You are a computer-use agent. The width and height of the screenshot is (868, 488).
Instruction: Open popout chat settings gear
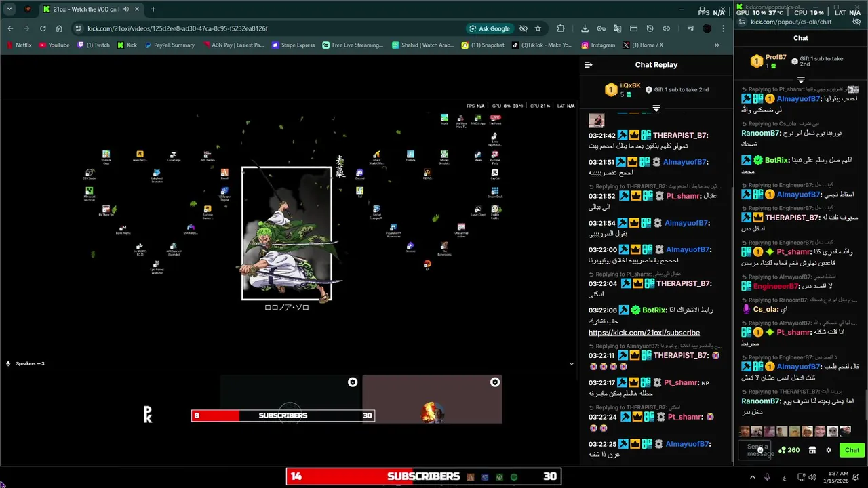(x=828, y=450)
